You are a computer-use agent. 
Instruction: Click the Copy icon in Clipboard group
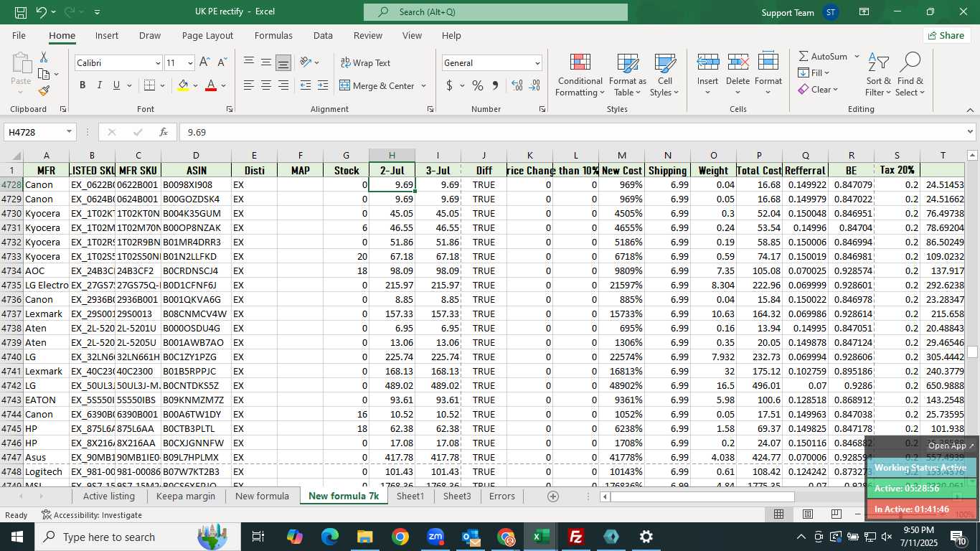coord(44,74)
